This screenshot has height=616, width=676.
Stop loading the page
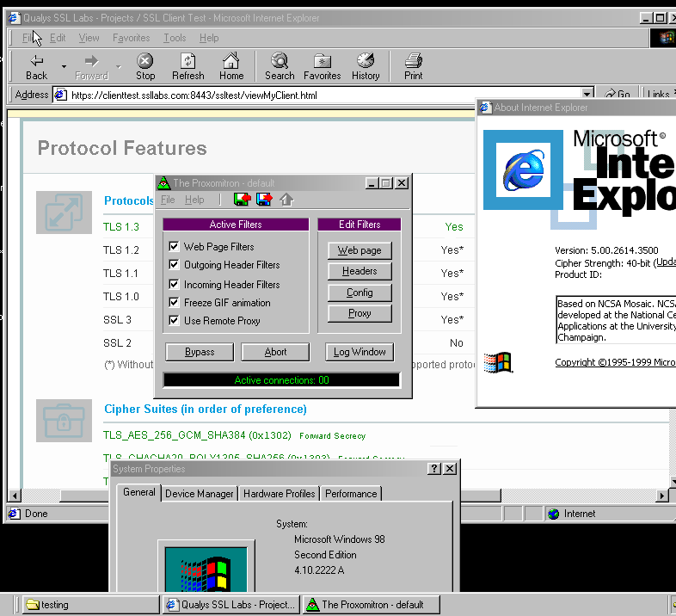coord(145,67)
